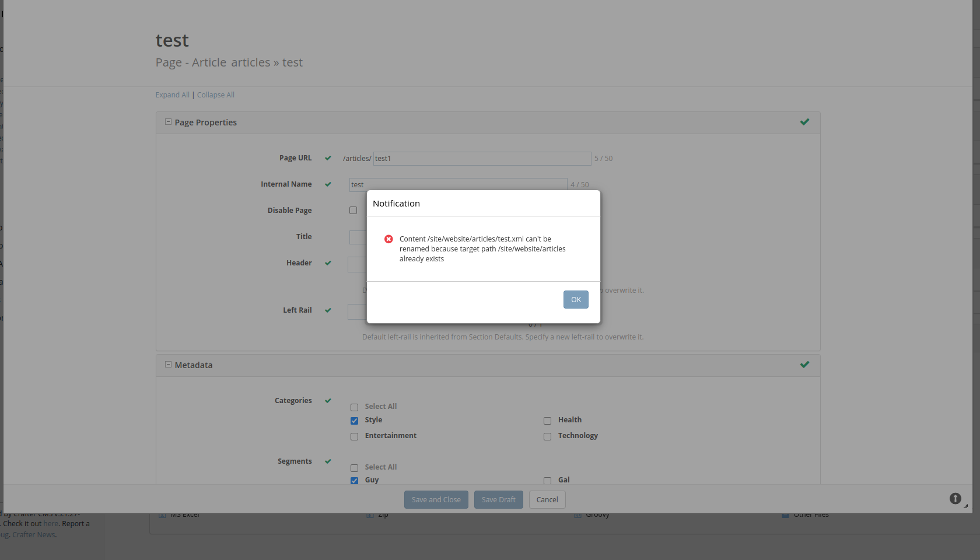Click the green checkmark beside Segments
This screenshot has height=560, width=980.
[328, 461]
